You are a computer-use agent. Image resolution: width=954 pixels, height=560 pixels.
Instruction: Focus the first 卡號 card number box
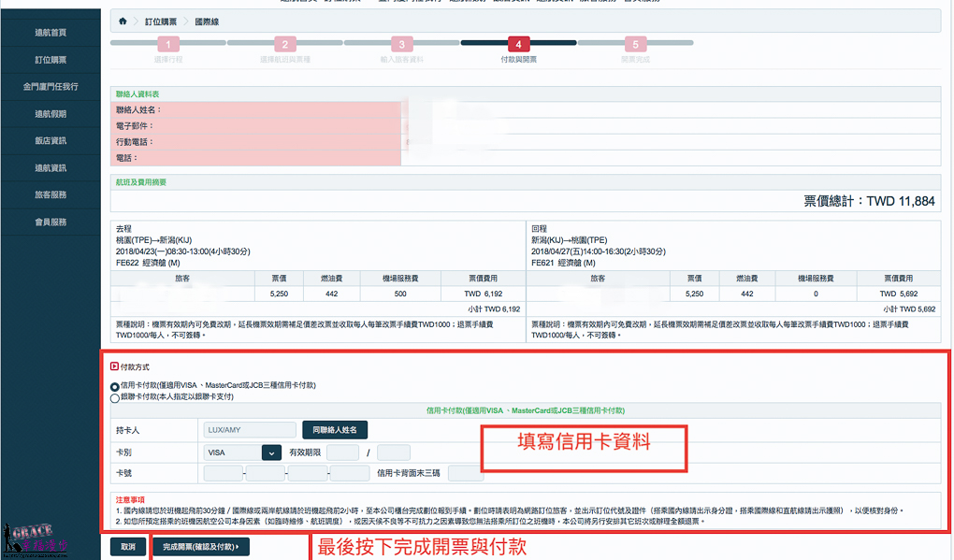[224, 473]
